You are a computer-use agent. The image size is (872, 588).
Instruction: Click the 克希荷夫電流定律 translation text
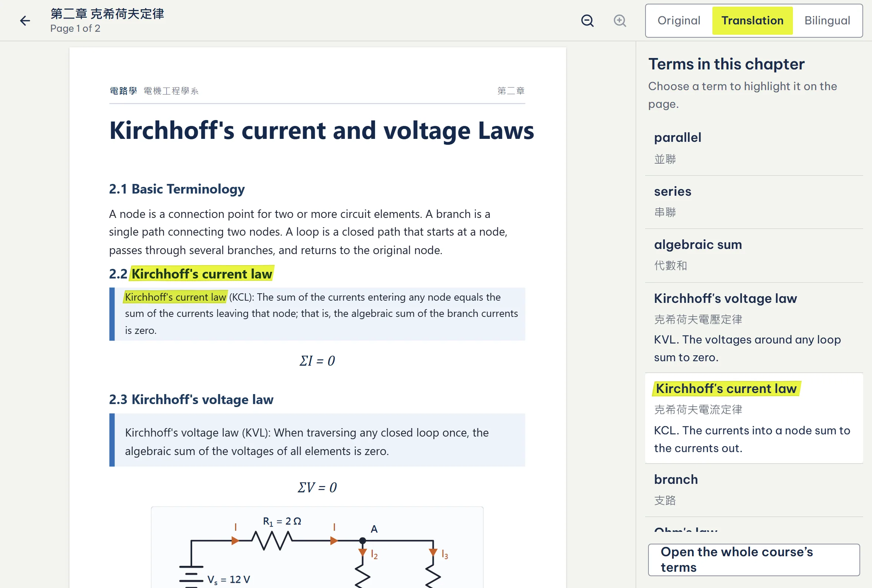point(698,410)
